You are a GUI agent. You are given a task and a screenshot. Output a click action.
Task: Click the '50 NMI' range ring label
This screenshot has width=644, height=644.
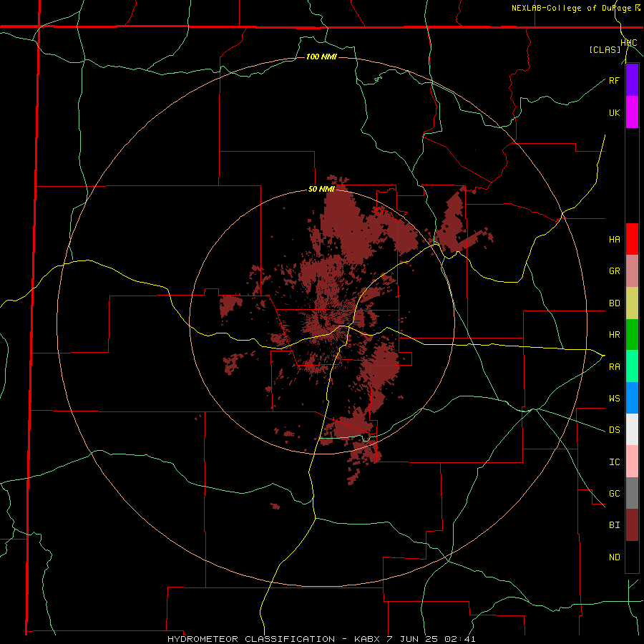tap(321, 190)
